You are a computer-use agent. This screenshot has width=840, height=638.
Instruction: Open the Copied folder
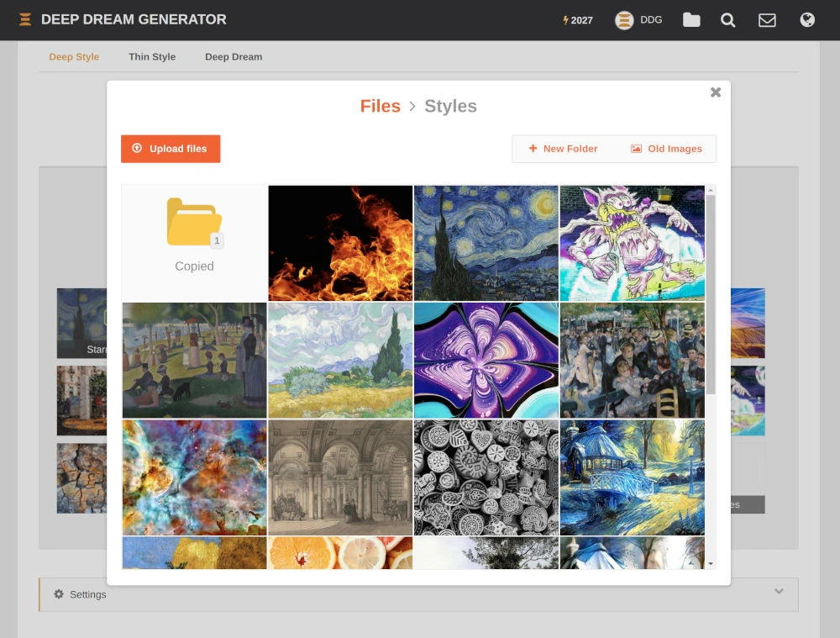pos(195,243)
